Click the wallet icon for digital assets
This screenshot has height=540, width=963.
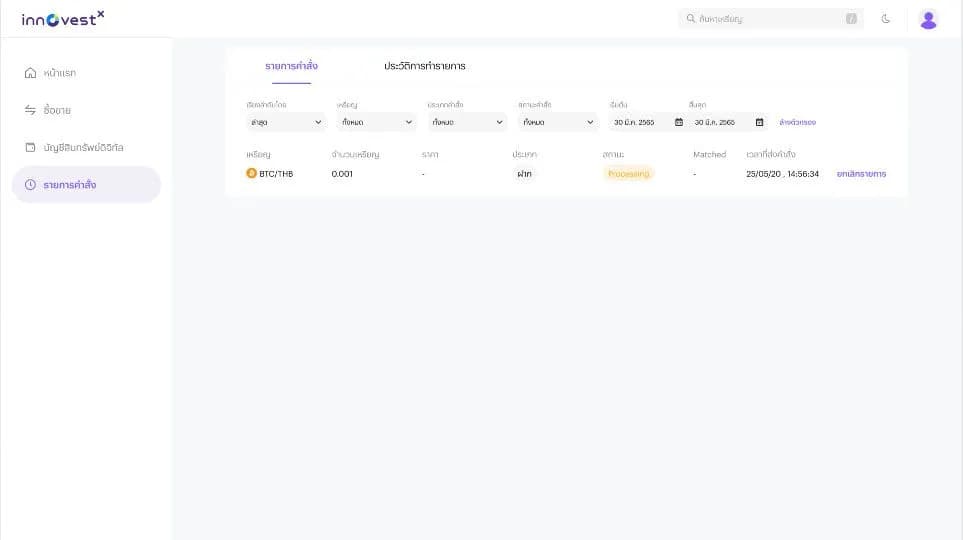coord(30,147)
